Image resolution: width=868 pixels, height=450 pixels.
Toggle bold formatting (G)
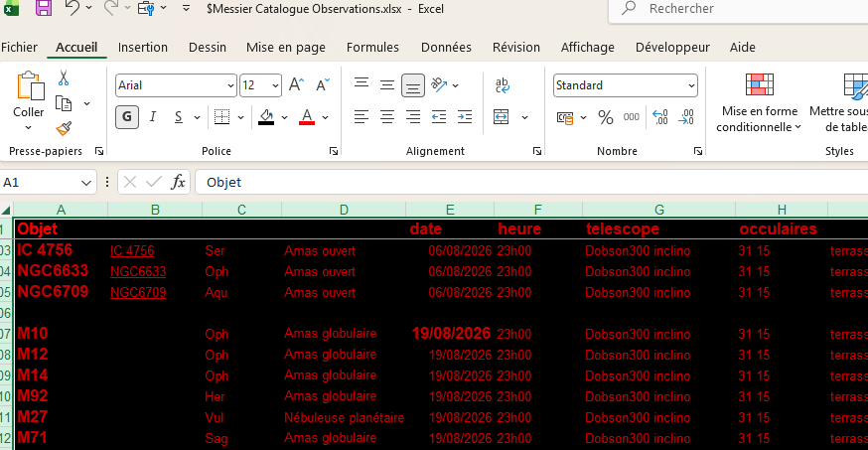[127, 117]
